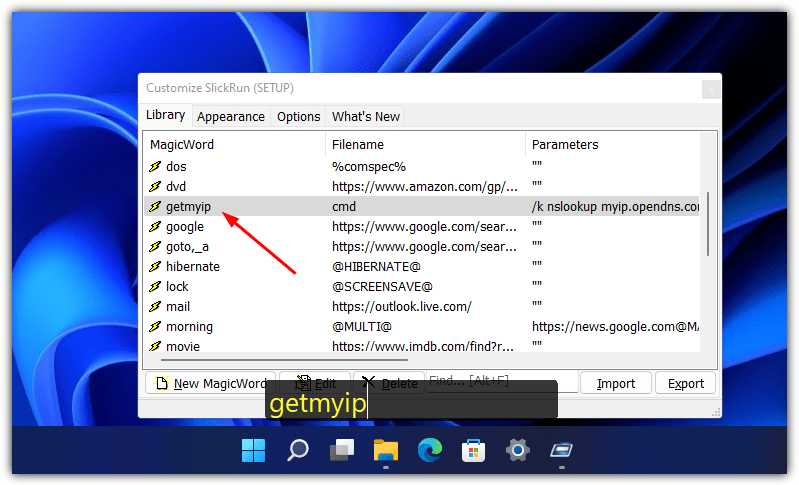
Task: Select the SlickRun taskbar icon
Action: (x=562, y=450)
